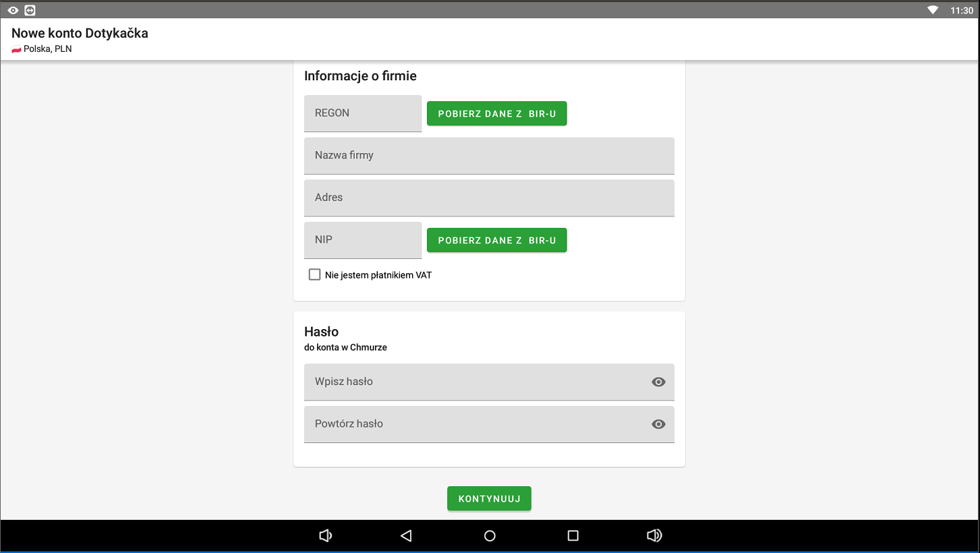This screenshot has width=980, height=553.
Task: Tap the volume down speaker icon
Action: [325, 535]
